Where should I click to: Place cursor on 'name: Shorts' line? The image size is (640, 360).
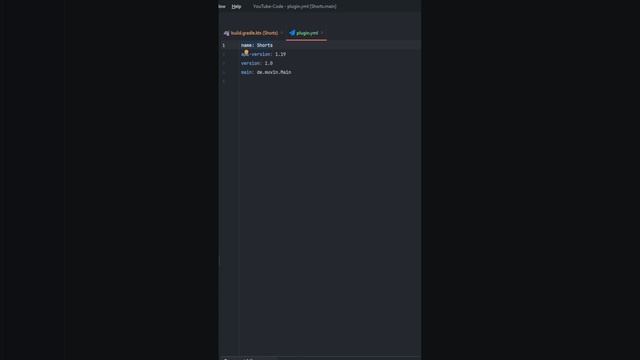point(257,45)
